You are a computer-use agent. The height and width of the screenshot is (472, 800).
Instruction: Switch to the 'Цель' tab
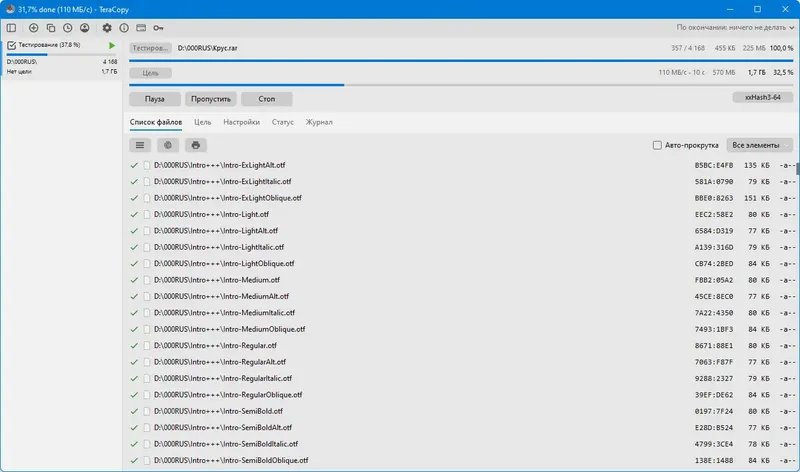pos(203,122)
